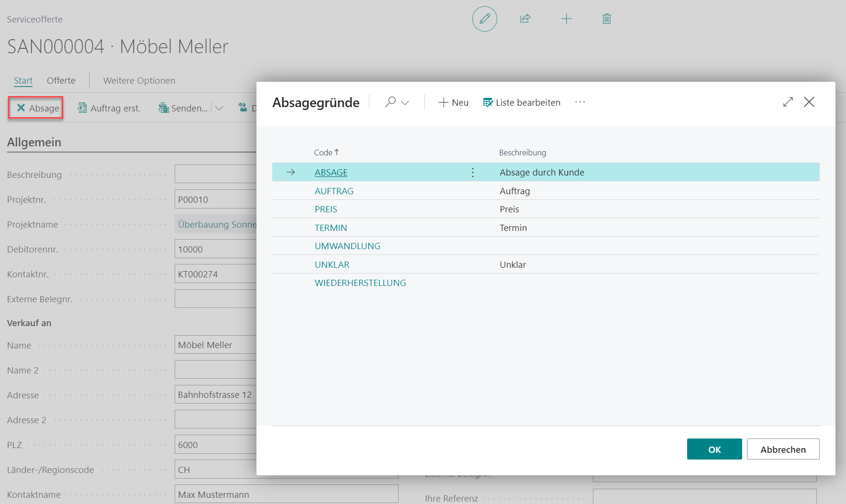Click the search magnifier in Absagegründe

click(390, 102)
